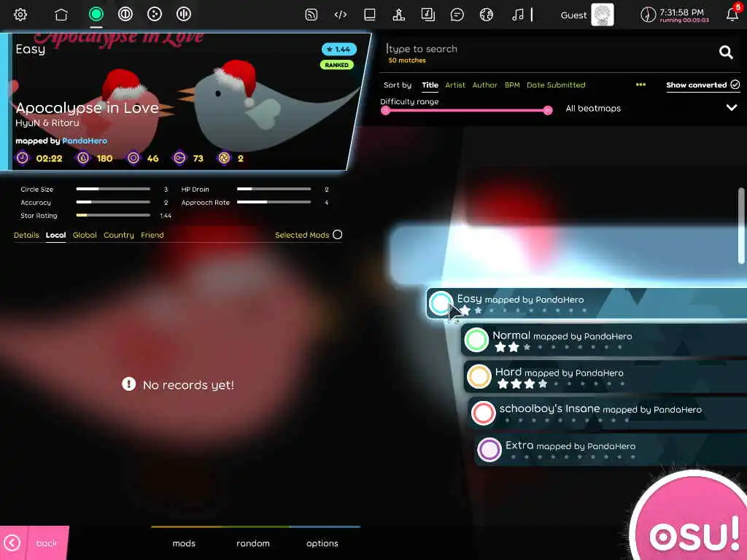The height and width of the screenshot is (560, 747).
Task: Toggle the Selected Mods checkbox
Action: tap(337, 235)
